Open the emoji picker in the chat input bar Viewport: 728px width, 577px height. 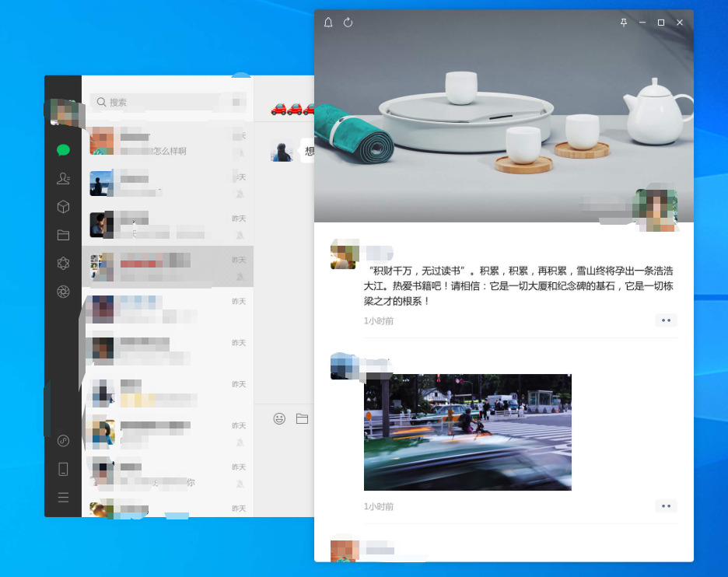[279, 418]
